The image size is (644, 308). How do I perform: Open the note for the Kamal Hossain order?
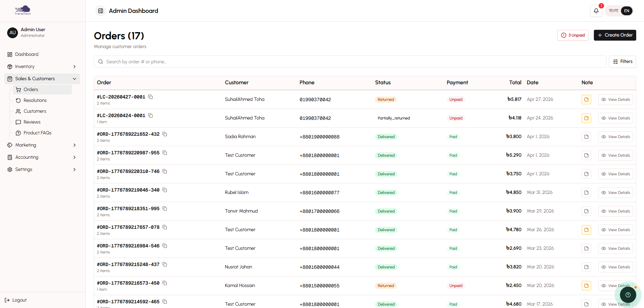click(x=586, y=285)
